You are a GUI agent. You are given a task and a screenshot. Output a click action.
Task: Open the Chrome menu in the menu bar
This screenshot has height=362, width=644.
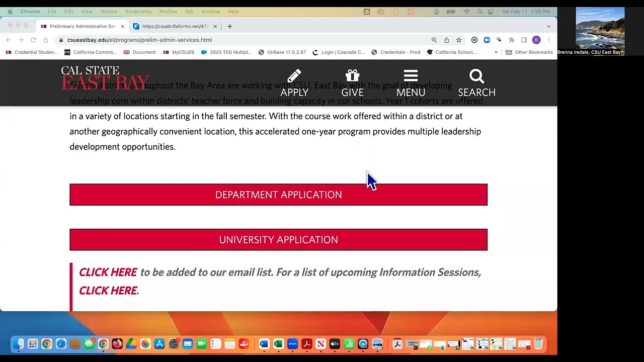[30, 12]
